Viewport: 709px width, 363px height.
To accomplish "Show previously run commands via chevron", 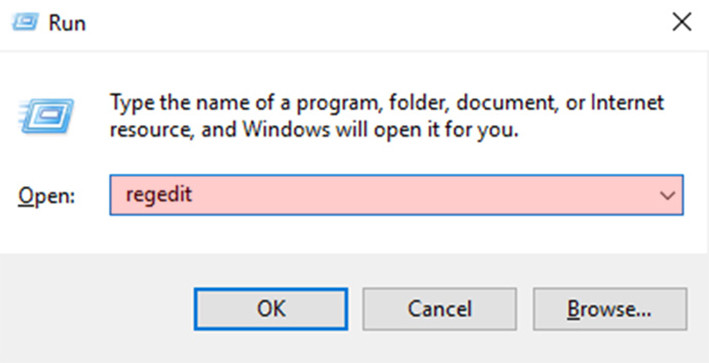I will [667, 195].
